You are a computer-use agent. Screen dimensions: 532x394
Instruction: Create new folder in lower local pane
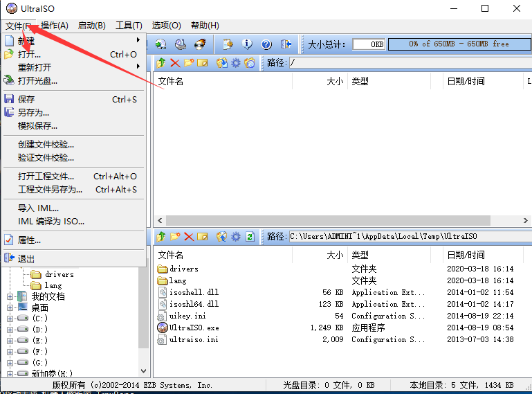[175, 236]
